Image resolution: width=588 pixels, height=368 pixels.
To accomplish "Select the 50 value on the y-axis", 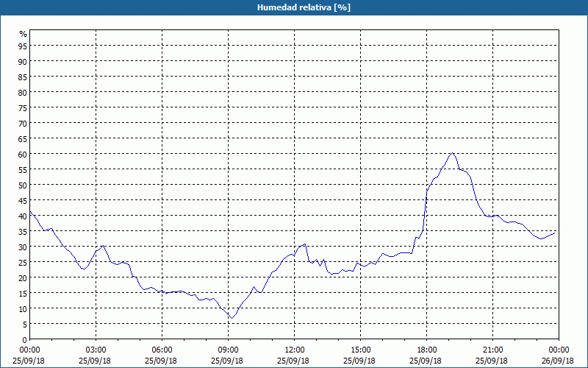I will point(23,185).
